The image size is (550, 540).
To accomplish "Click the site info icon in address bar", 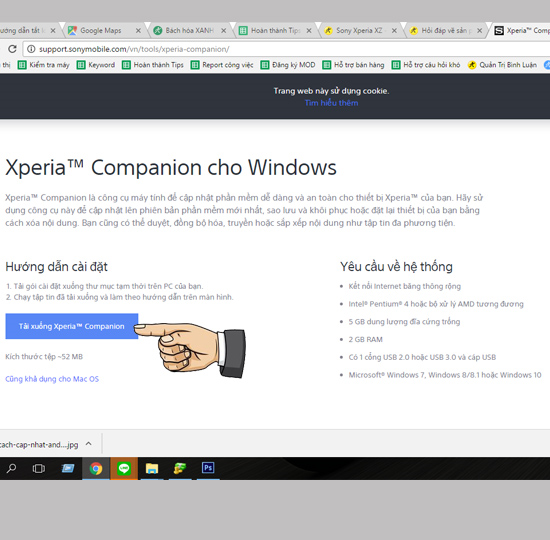I will coord(31,49).
